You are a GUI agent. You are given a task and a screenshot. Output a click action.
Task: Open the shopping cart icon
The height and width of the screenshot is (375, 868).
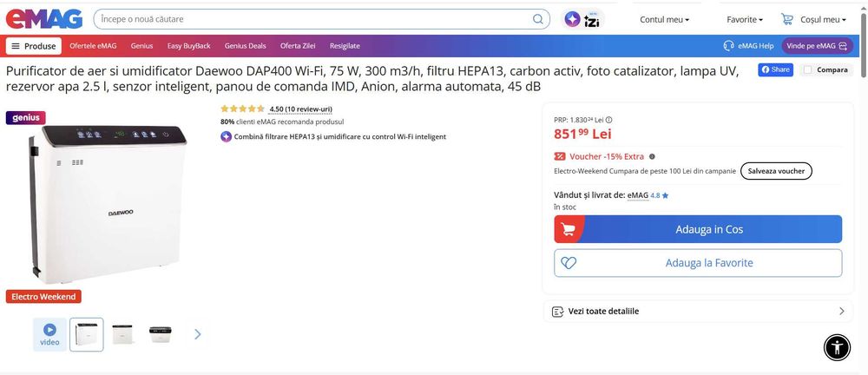point(786,19)
